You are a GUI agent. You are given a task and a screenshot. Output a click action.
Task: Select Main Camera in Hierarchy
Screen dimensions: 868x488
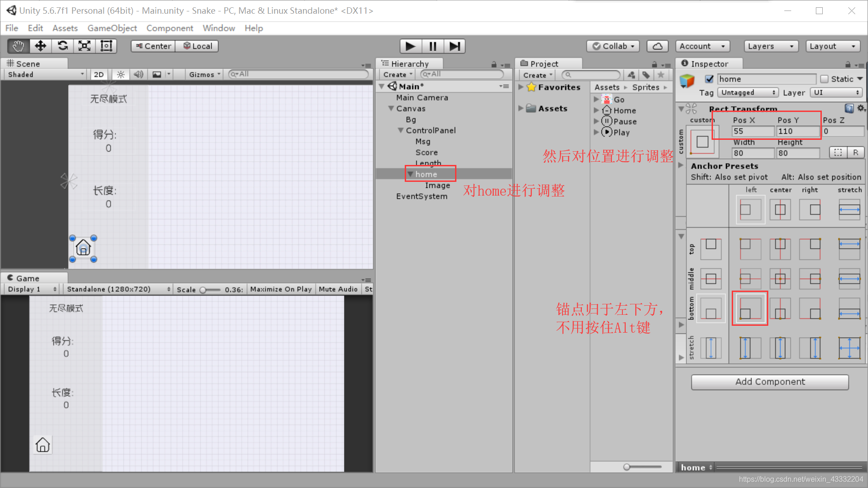pos(422,97)
